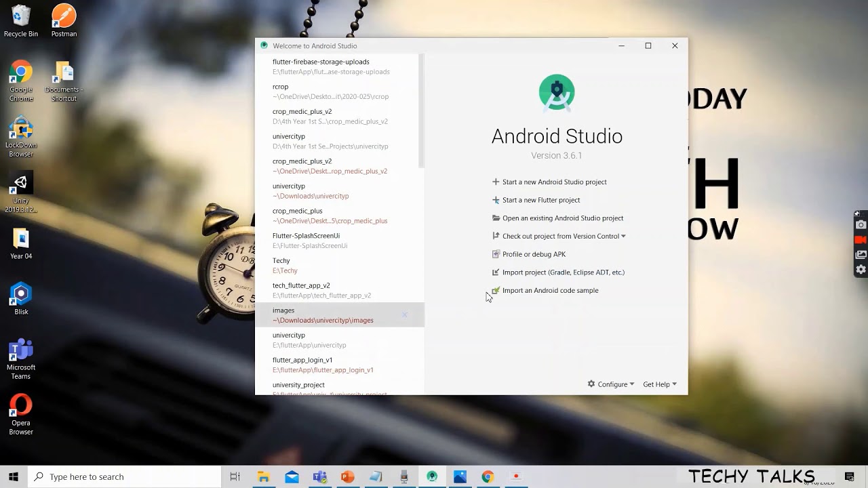Viewport: 868px width, 488px height.
Task: Open the Windows Start menu
Action: pyautogui.click(x=14, y=476)
